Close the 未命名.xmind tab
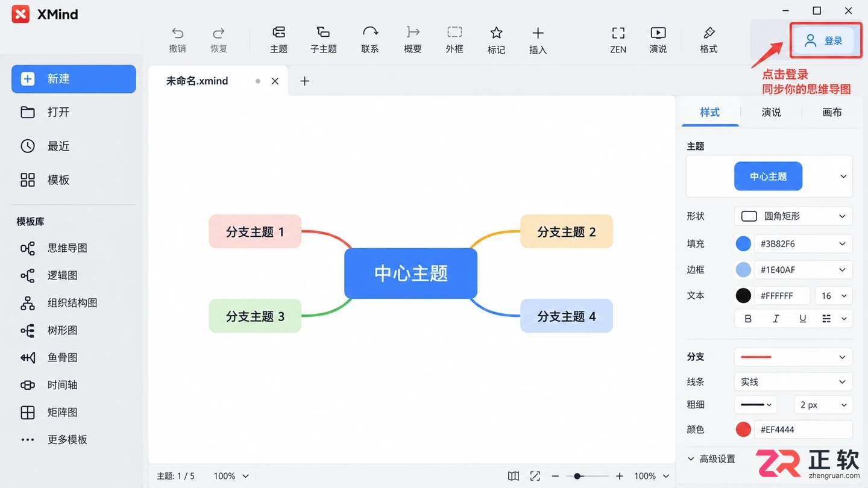This screenshot has width=868, height=488. point(275,81)
